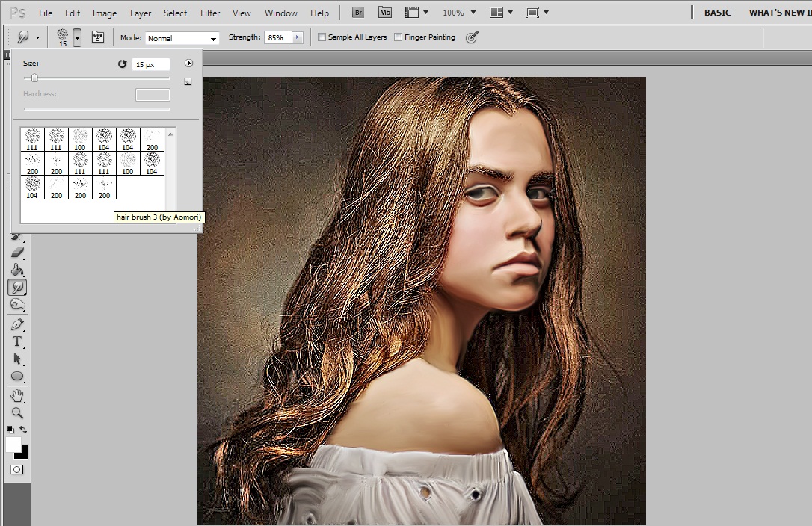Screen dimensions: 812x526
Task: Enable Sample All Layers checkbox
Action: click(322, 37)
